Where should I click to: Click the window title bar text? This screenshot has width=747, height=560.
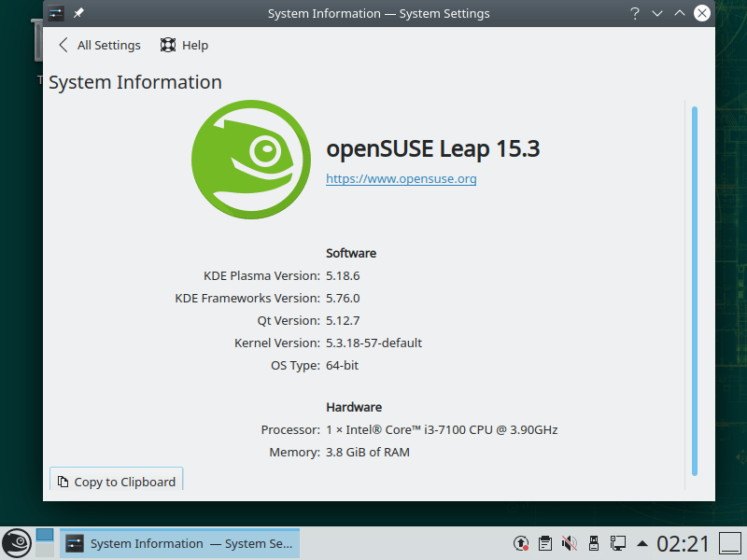point(379,13)
